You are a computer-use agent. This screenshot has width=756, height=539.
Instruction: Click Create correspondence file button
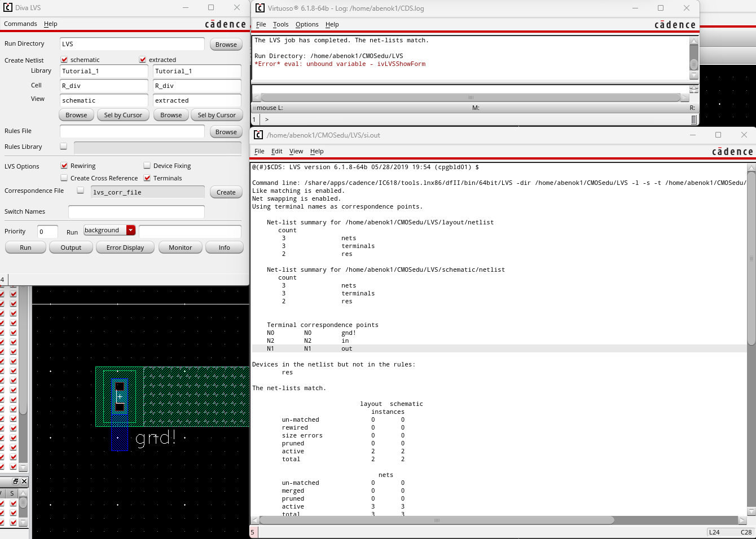pos(226,192)
